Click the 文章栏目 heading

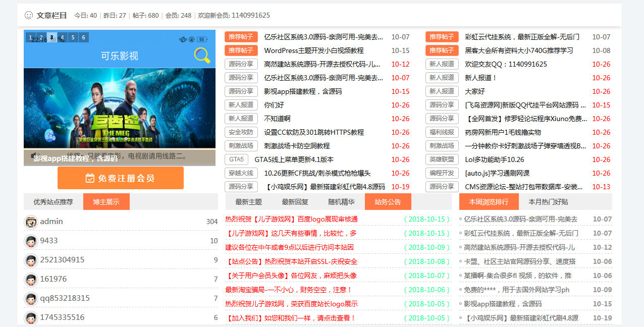(51, 16)
